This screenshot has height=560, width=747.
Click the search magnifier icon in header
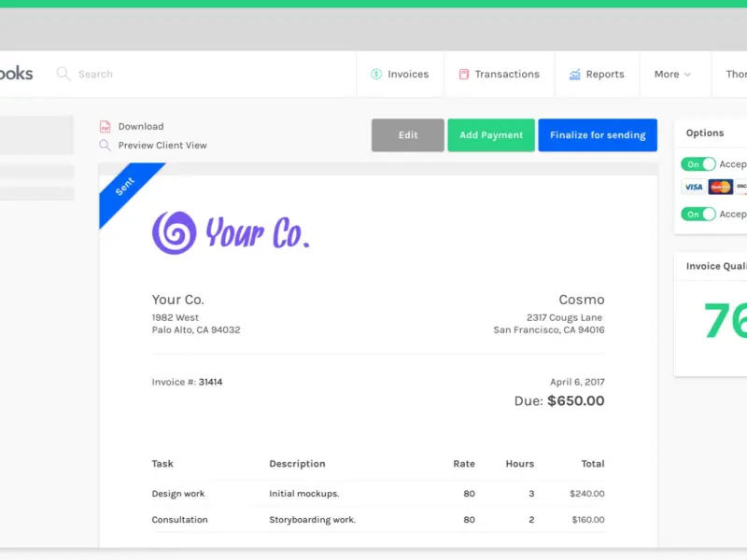(63, 74)
